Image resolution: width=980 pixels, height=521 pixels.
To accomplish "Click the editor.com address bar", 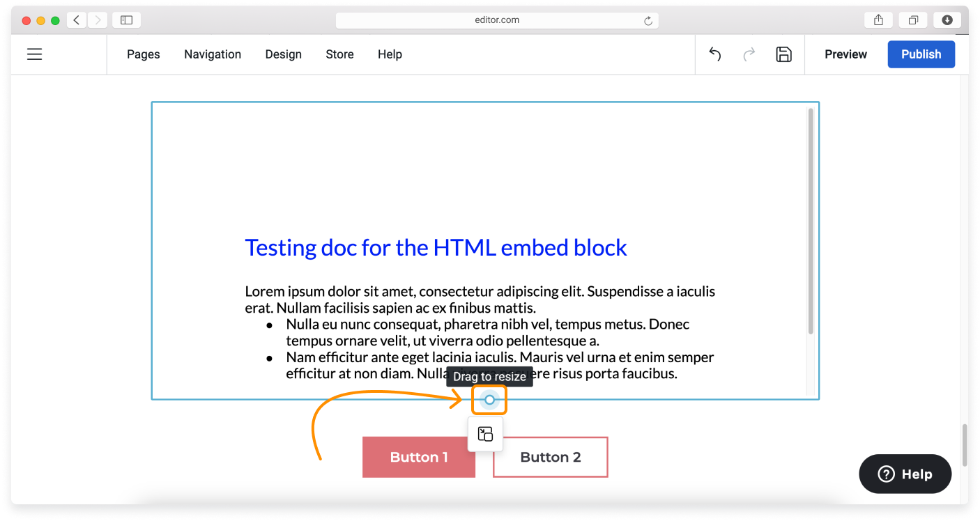I will coord(497,20).
